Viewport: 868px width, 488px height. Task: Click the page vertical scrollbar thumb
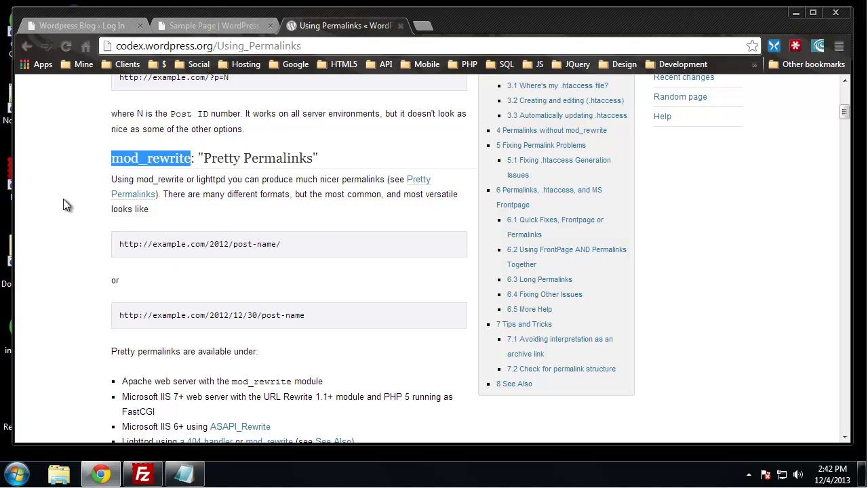844,112
